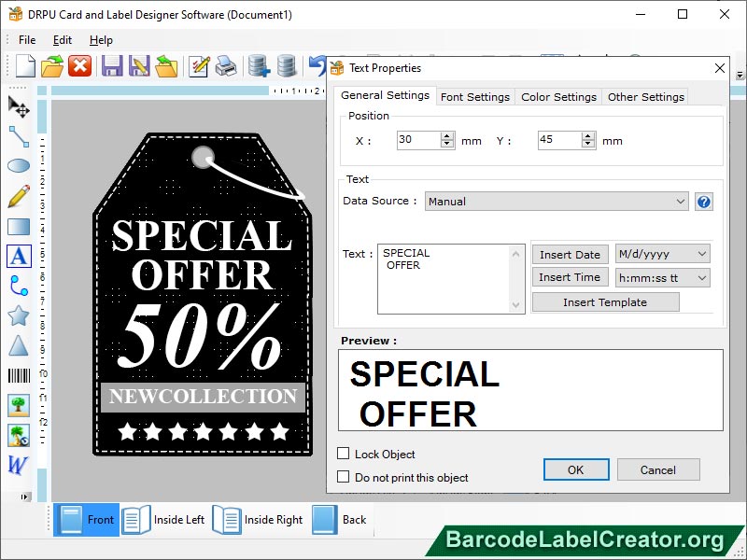Open existing file folder icon
This screenshot has height=560, width=747.
(x=52, y=65)
